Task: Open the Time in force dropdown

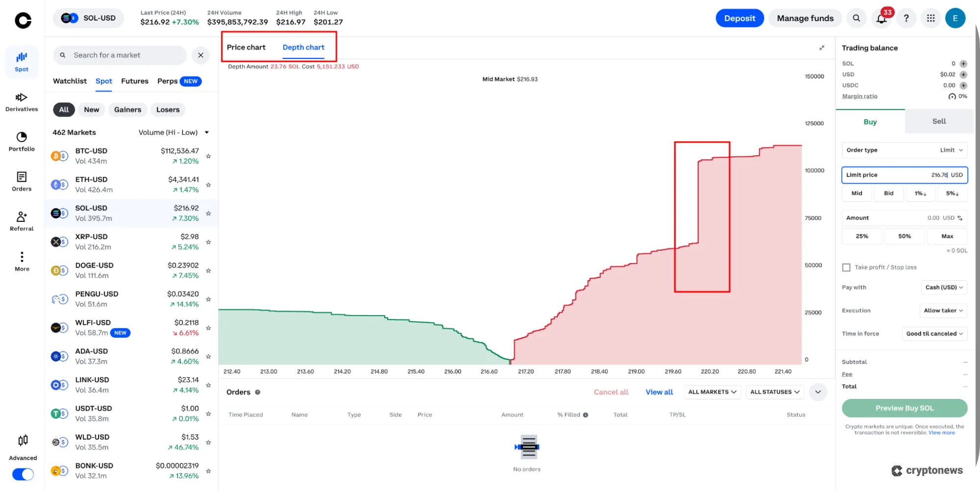Action: (x=934, y=333)
